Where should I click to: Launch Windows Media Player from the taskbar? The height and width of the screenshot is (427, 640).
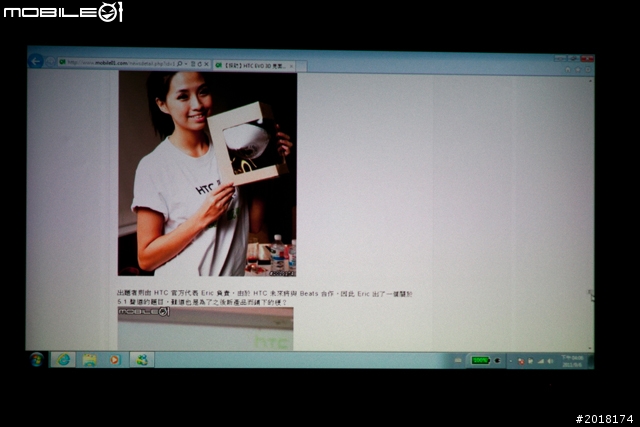pos(115,360)
